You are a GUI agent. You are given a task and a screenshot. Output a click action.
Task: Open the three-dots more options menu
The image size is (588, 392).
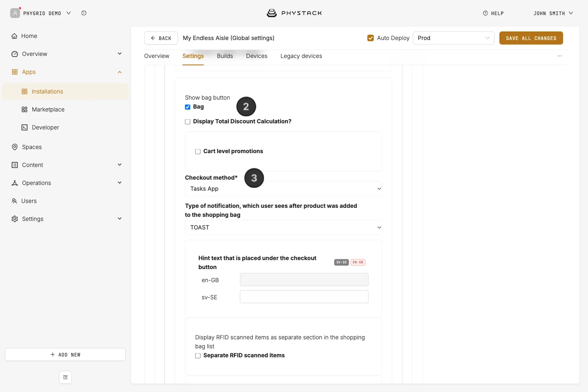coord(560,56)
